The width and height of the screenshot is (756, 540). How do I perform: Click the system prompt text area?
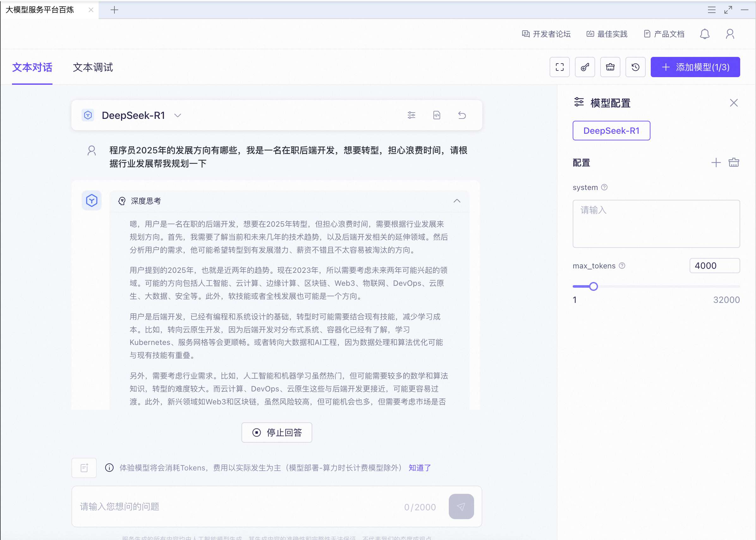[x=656, y=224]
